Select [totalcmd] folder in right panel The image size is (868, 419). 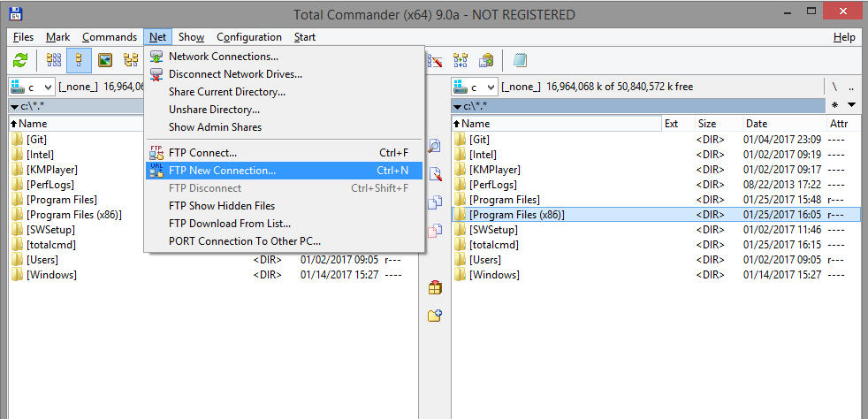(x=656, y=245)
